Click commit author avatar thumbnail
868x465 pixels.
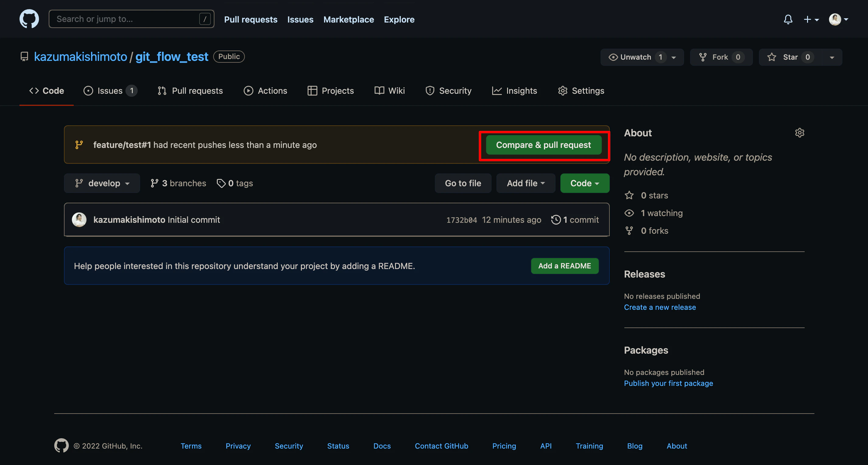tap(79, 219)
